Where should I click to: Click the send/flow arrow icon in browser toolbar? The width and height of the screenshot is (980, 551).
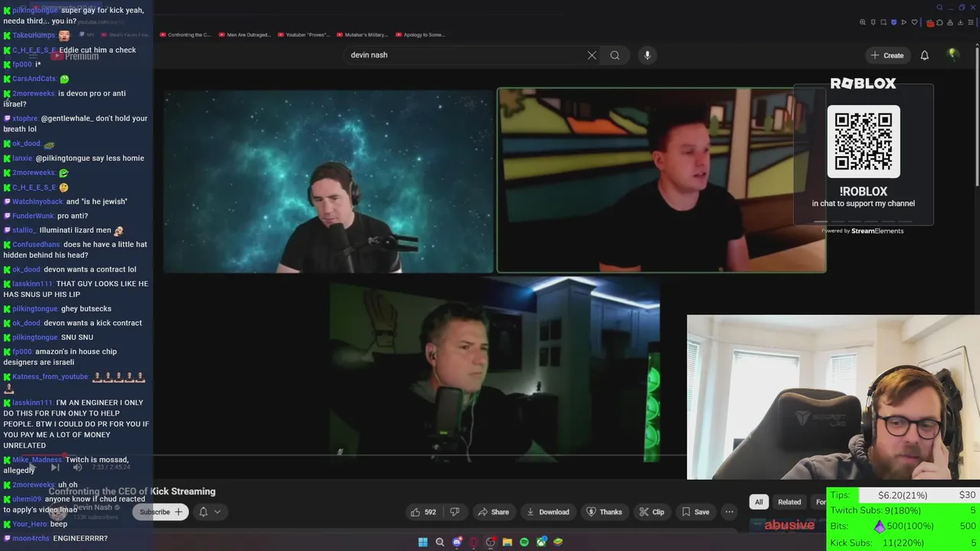pyautogui.click(x=903, y=22)
